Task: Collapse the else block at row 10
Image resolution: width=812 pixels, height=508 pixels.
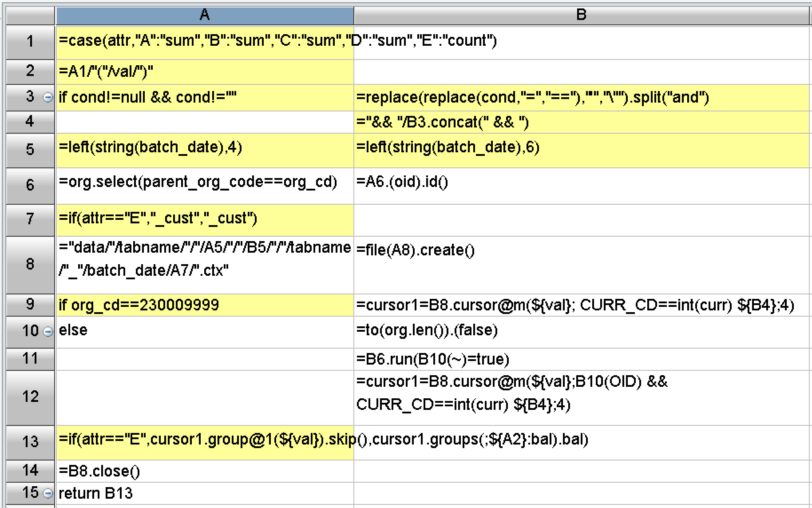Action: 48,331
